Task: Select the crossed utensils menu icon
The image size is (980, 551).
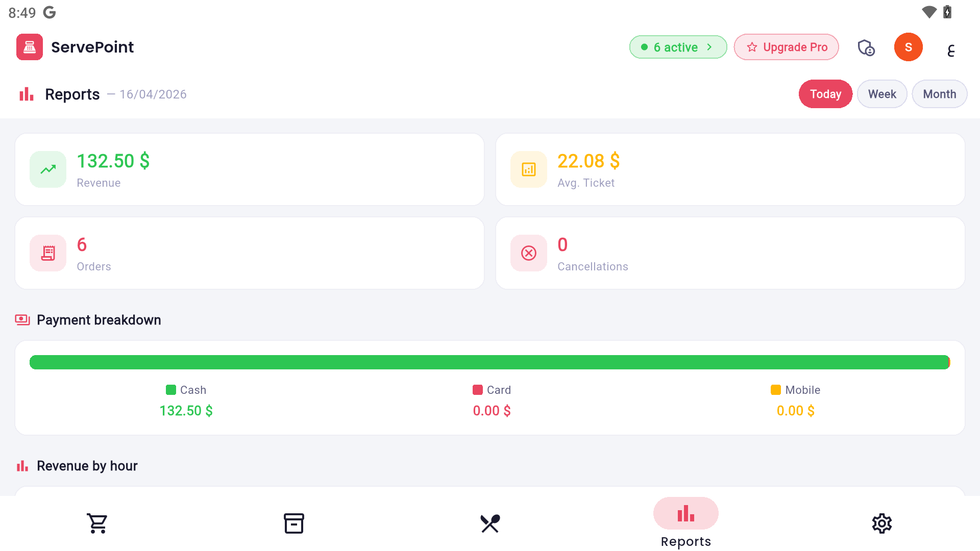Action: [489, 523]
